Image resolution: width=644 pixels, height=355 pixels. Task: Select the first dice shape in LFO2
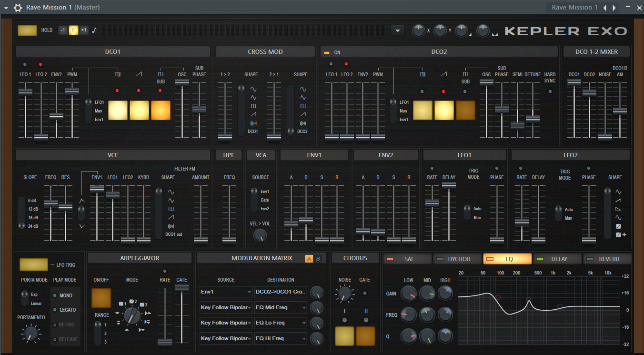(x=618, y=226)
